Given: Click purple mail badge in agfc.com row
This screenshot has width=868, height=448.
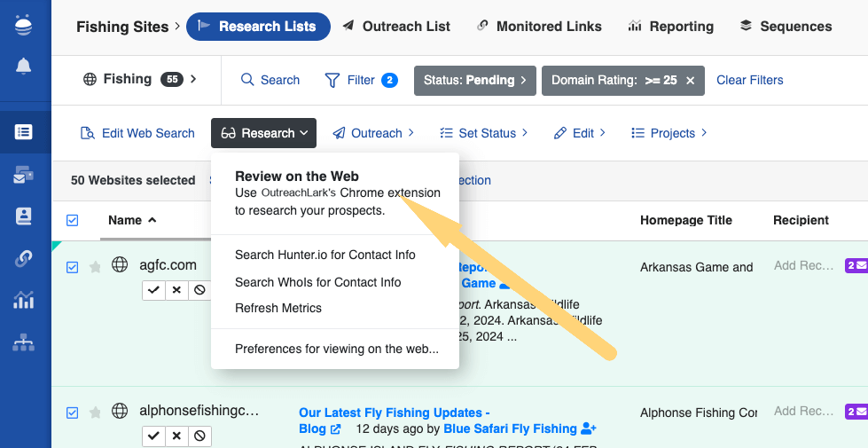Looking at the screenshot, I should pyautogui.click(x=856, y=266).
